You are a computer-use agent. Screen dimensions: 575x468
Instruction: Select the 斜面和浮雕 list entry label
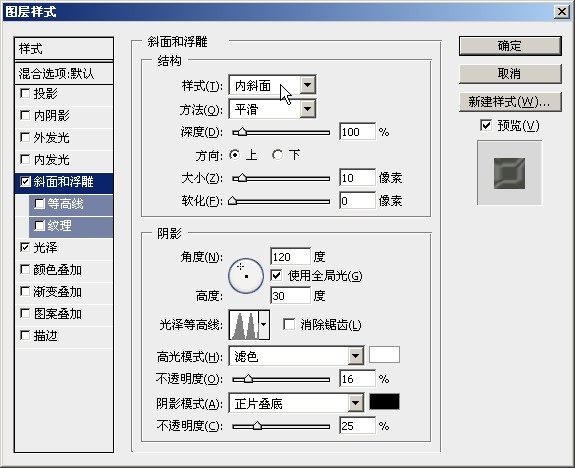coord(63,182)
